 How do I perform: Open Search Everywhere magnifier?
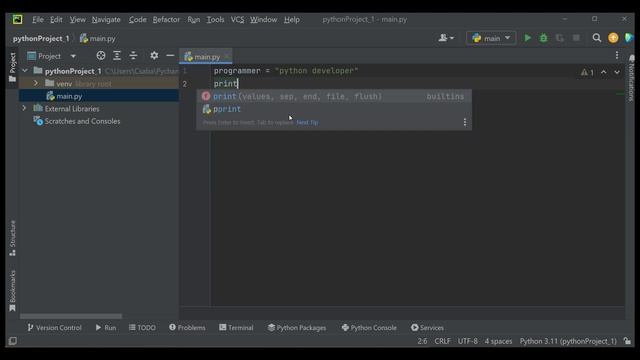[596, 38]
